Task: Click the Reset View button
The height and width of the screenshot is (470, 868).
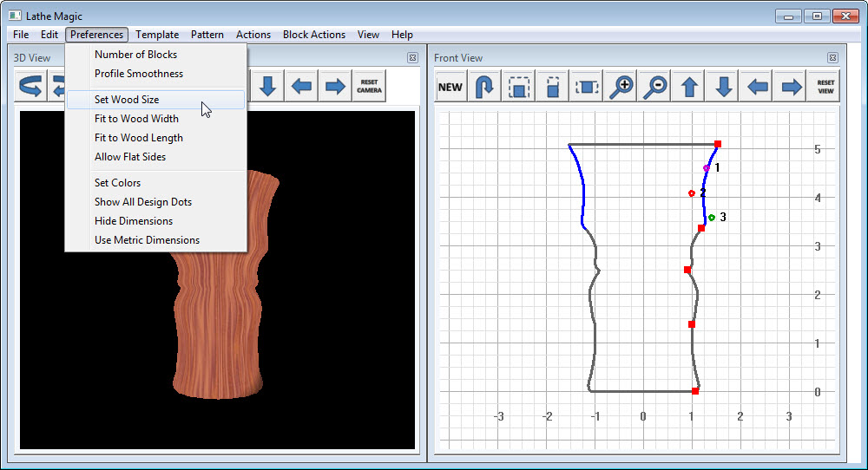Action: point(825,87)
